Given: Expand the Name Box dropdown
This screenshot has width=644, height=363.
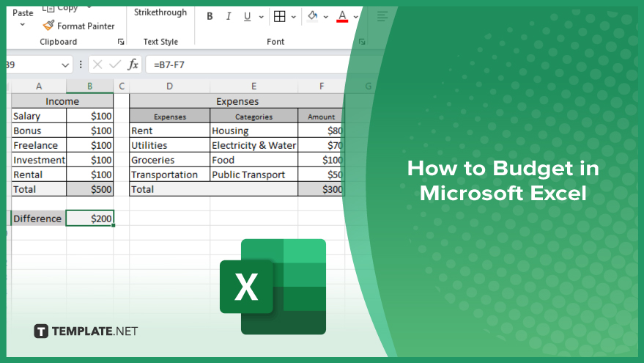Looking at the screenshot, I should pyautogui.click(x=65, y=65).
